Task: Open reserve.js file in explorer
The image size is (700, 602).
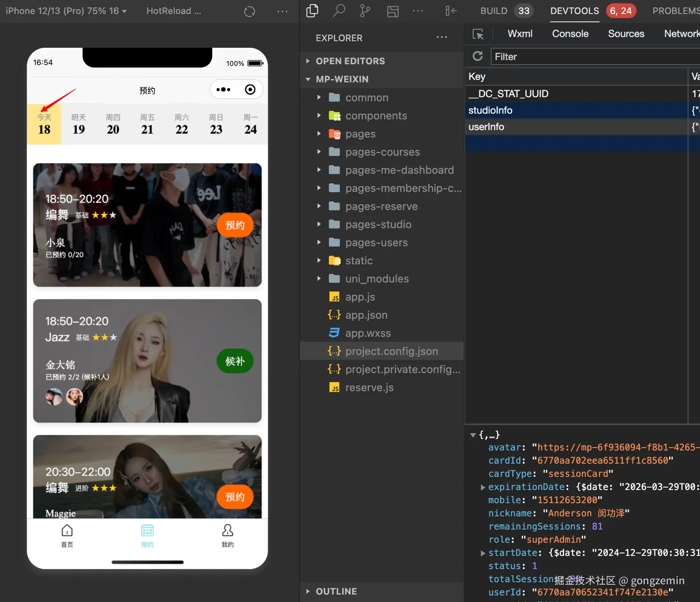Action: [369, 387]
